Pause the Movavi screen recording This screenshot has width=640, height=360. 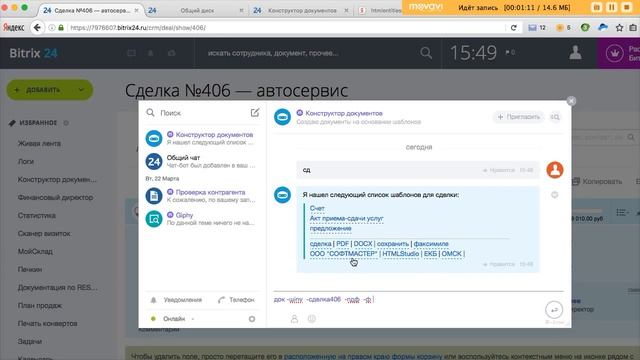[611, 7]
